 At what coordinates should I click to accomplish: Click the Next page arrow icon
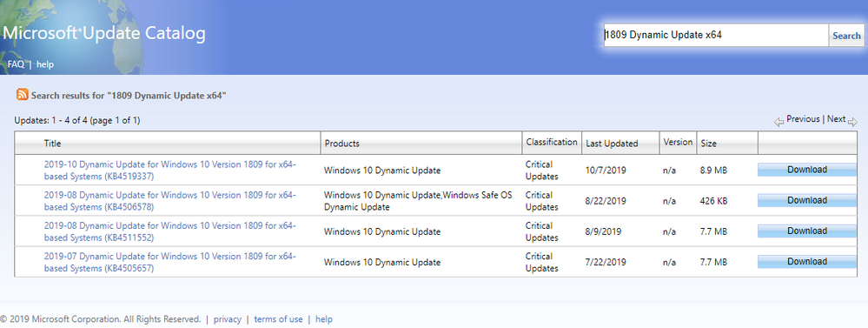852,122
